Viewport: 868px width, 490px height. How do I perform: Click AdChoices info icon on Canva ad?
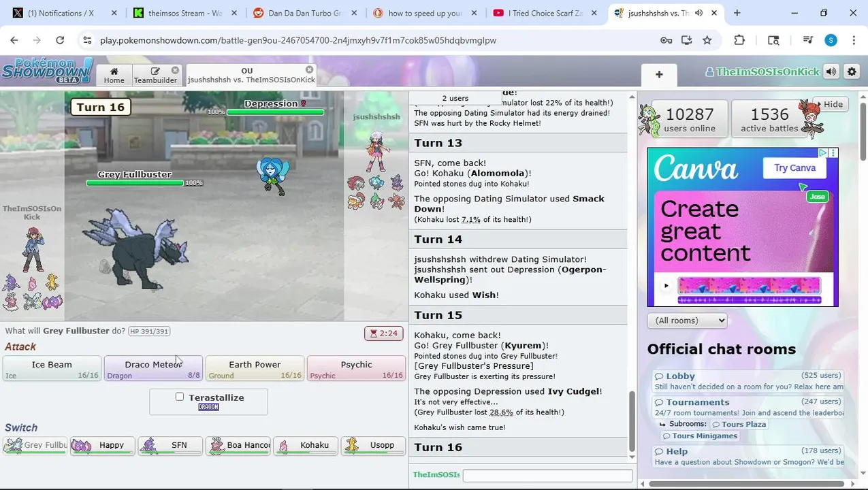pyautogui.click(x=823, y=153)
